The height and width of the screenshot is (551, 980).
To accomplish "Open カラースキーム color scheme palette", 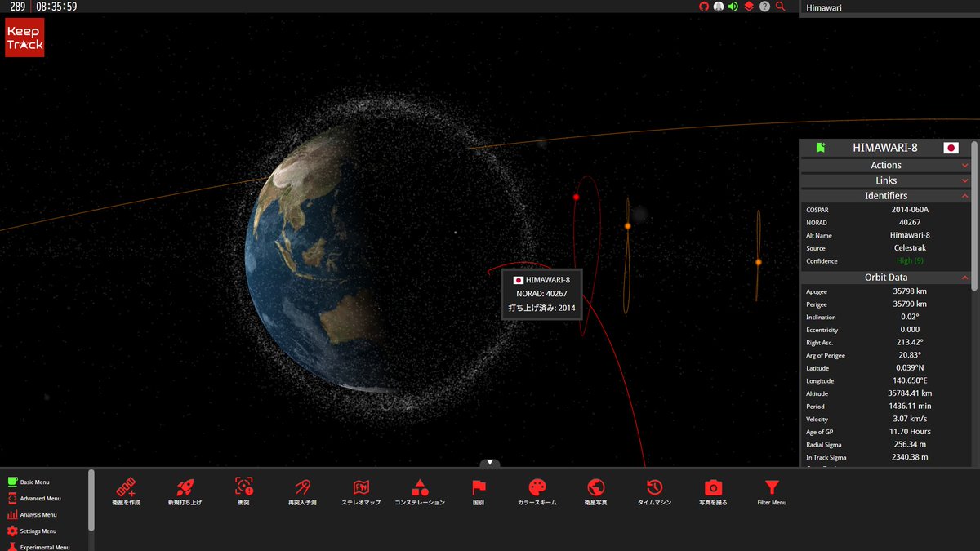I will [x=537, y=492].
